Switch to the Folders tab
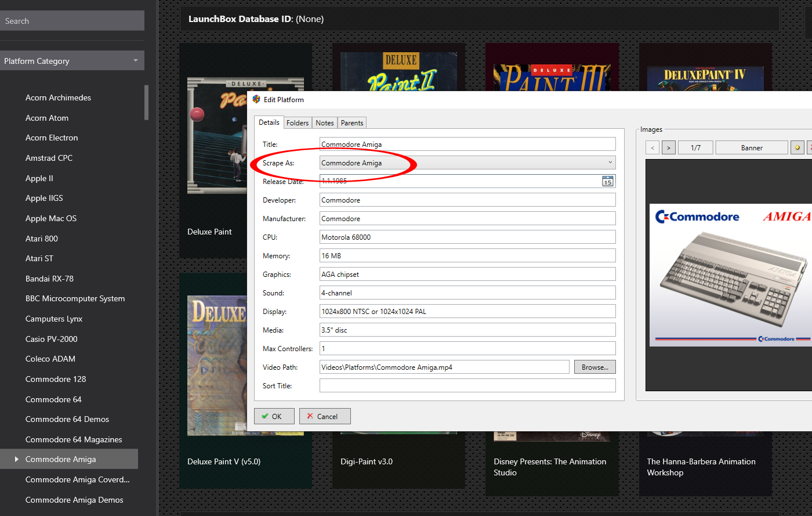812x516 pixels. [298, 123]
